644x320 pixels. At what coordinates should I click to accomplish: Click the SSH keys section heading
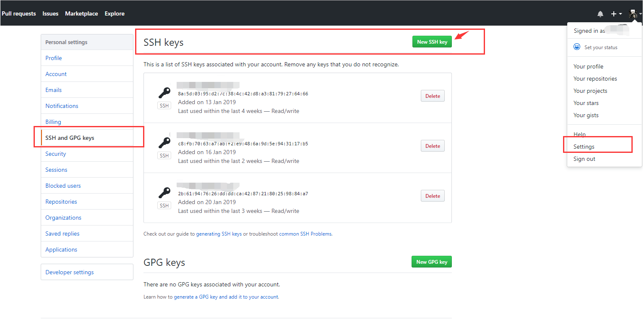[164, 42]
